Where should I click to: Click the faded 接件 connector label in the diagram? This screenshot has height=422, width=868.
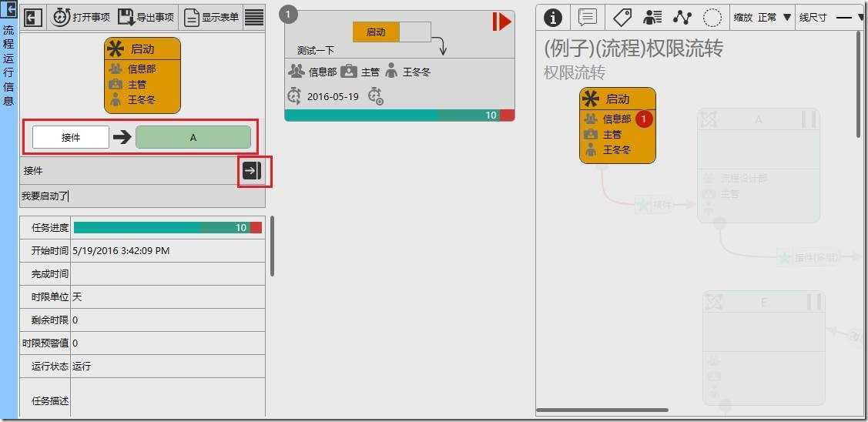click(x=662, y=205)
